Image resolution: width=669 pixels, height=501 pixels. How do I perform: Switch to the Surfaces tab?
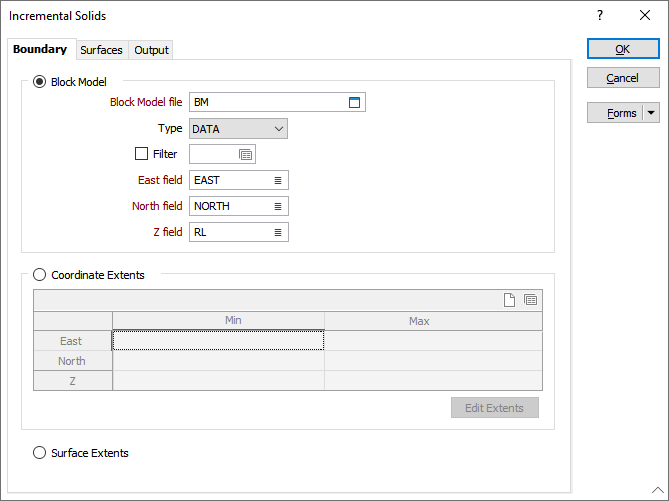click(x=101, y=50)
